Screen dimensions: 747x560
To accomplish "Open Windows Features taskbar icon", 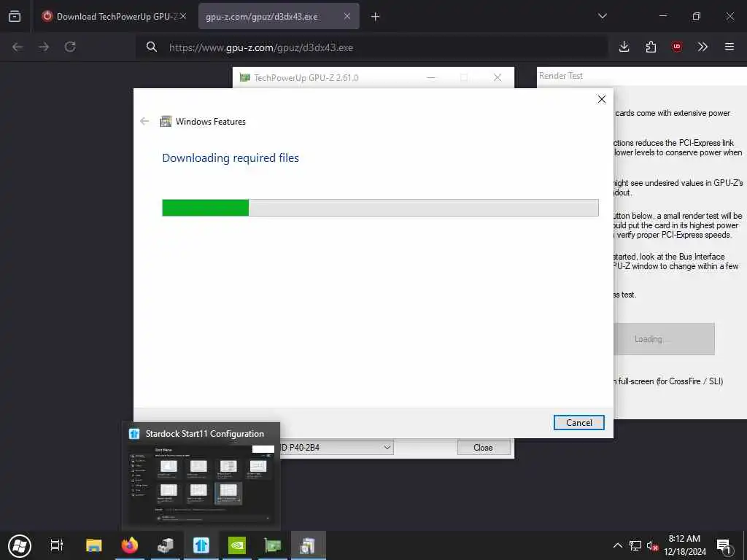I will (309, 545).
